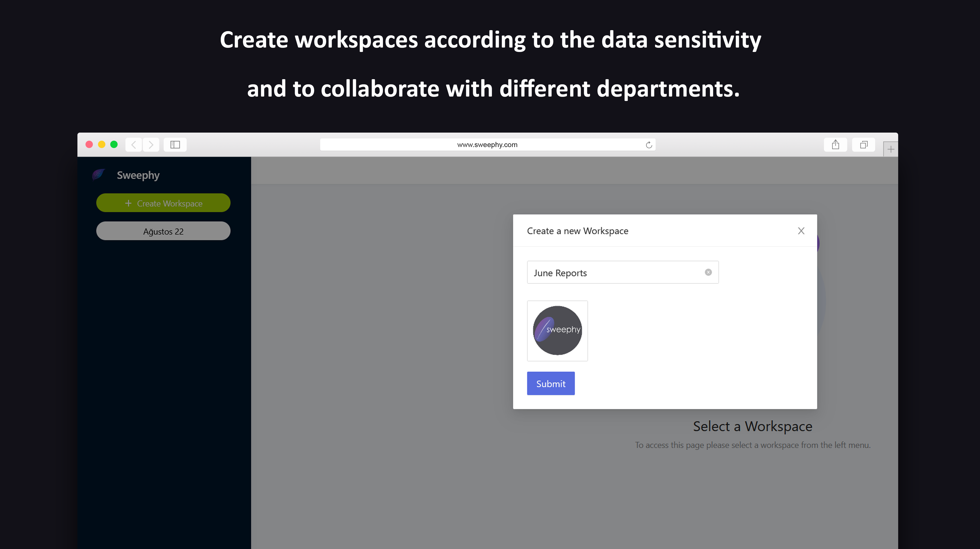
Task: Click the www.sweephy.com address bar
Action: click(487, 145)
